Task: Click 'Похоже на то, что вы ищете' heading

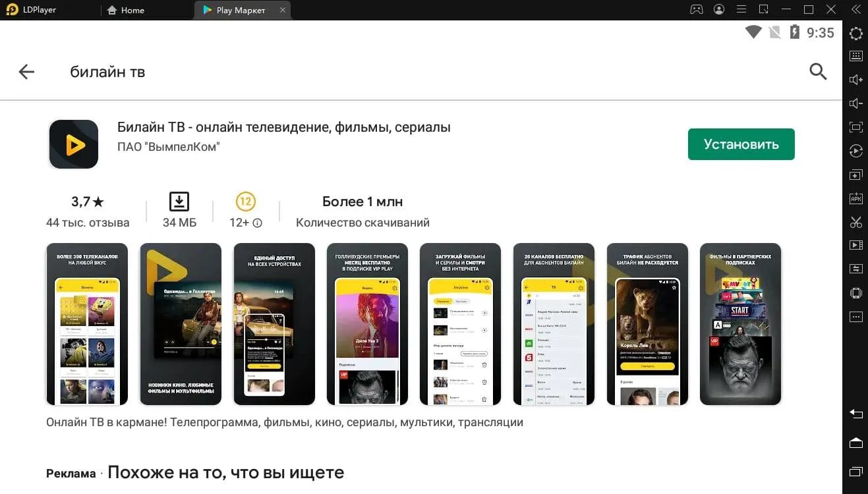Action: coord(225,472)
